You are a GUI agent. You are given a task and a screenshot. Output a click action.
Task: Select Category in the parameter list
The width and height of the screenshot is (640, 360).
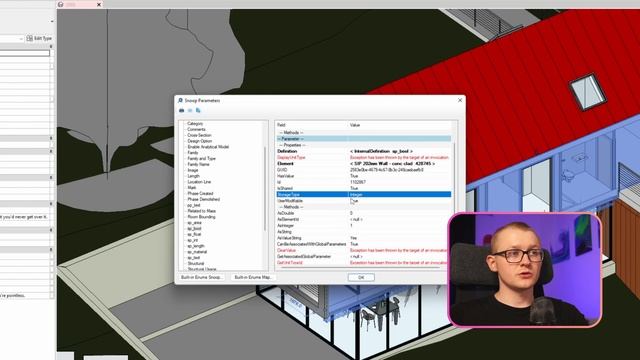point(195,123)
